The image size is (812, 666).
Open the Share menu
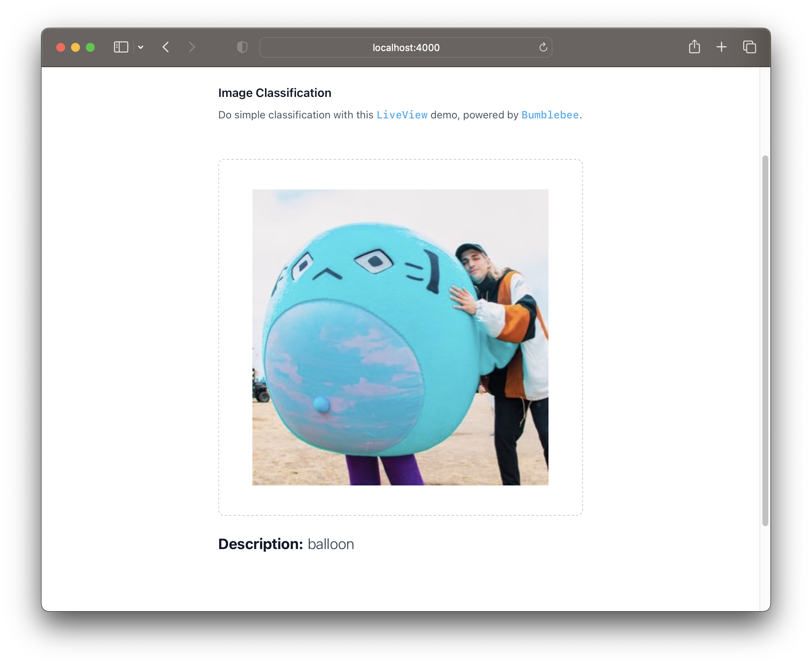click(x=694, y=47)
